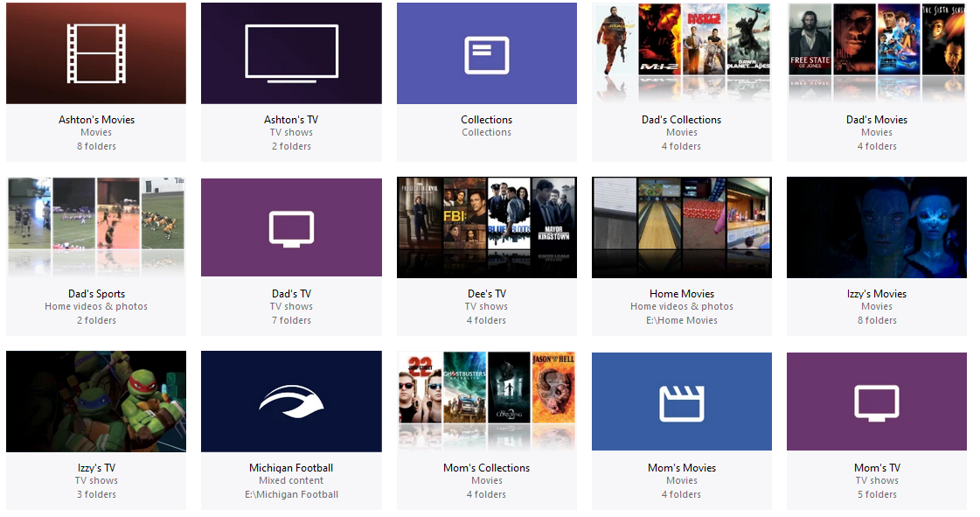Click the Home Movies title
The height and width of the screenshot is (517, 980).
[681, 294]
